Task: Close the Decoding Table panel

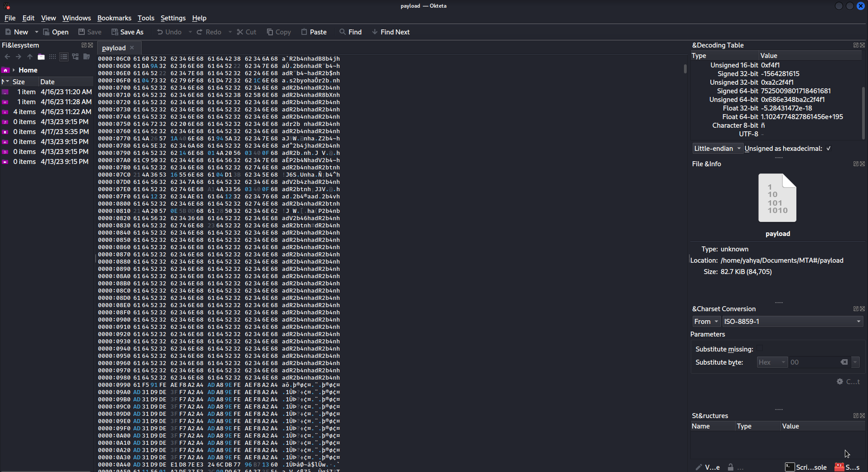Action: [x=863, y=45]
